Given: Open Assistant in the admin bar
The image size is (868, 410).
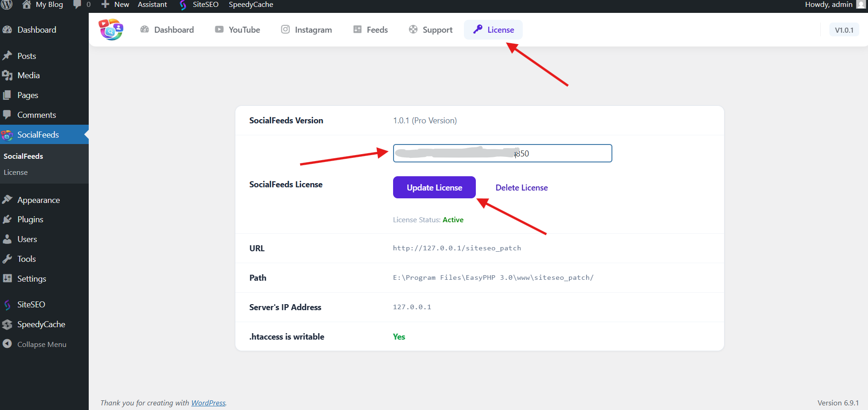Looking at the screenshot, I should (152, 4).
